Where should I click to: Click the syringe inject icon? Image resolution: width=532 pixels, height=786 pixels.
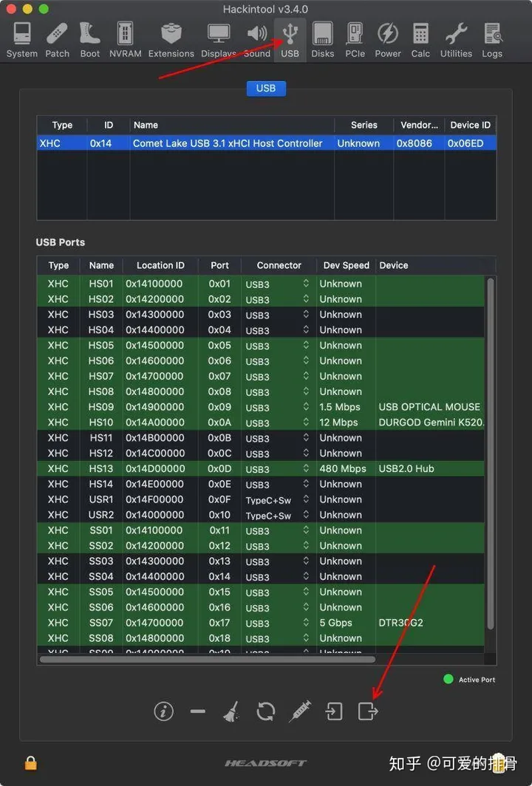[x=300, y=711]
